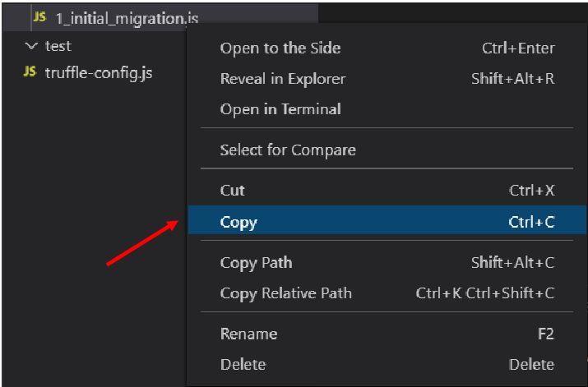Choose Open to the Side
Screen dimensions: 588x387
pos(280,48)
